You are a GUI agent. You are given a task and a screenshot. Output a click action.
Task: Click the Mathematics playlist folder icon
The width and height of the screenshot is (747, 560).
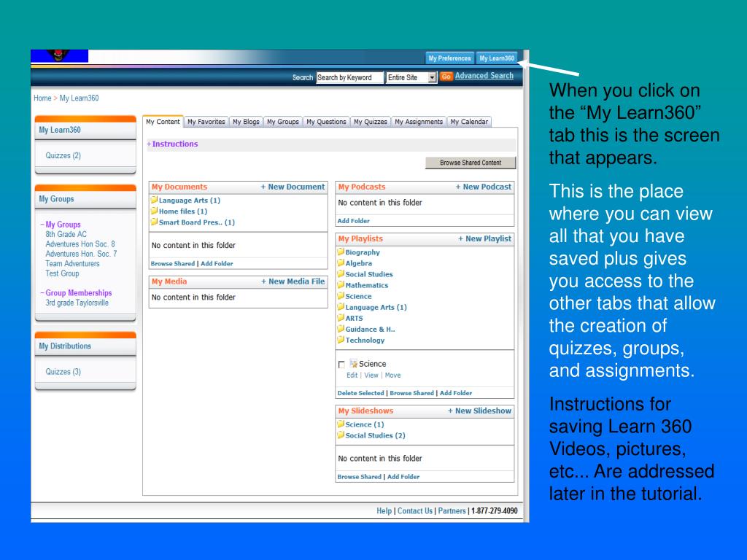[x=341, y=284]
